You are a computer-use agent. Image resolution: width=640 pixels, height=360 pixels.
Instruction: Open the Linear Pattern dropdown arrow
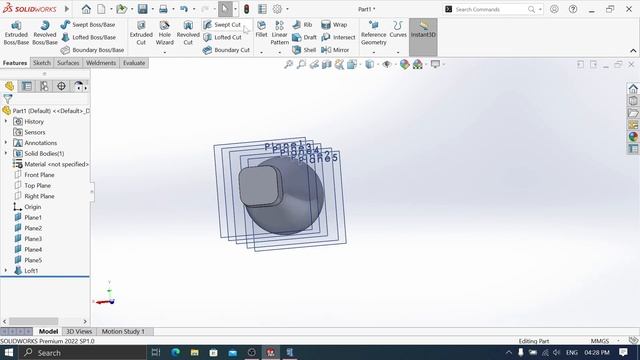280,52
